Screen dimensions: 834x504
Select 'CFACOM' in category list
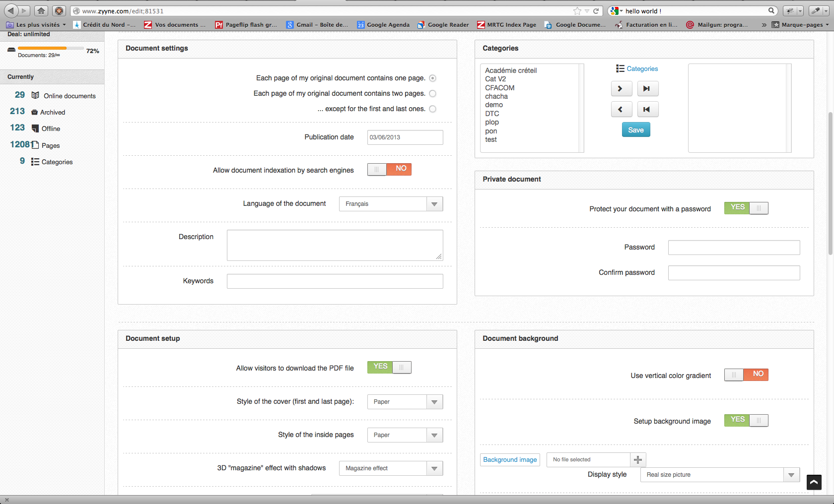pyautogui.click(x=500, y=88)
